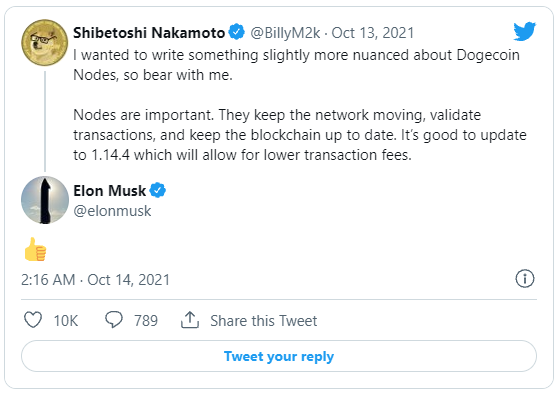Open the Oct 13, 2021 date link
Image resolution: width=557 pixels, height=393 pixels.
373,33
